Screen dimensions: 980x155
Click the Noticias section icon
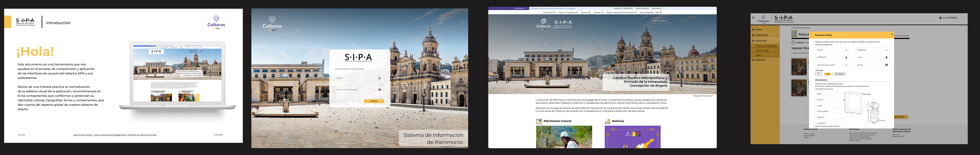[x=608, y=122]
